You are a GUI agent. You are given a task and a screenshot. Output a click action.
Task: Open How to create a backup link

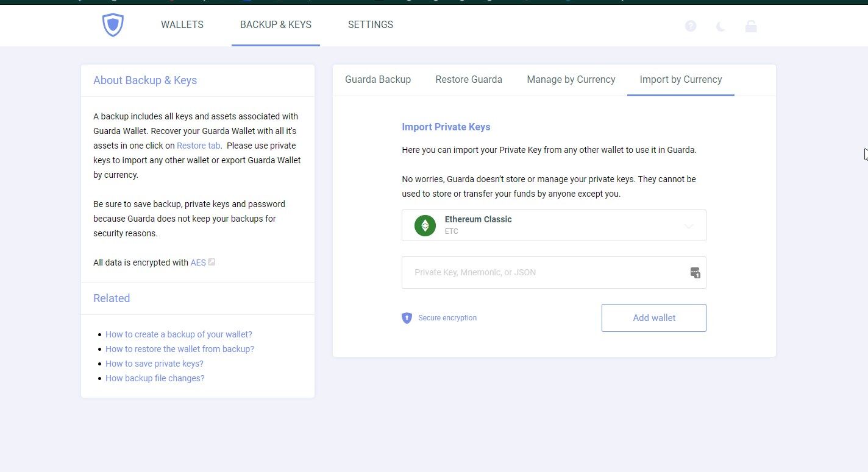coord(179,334)
